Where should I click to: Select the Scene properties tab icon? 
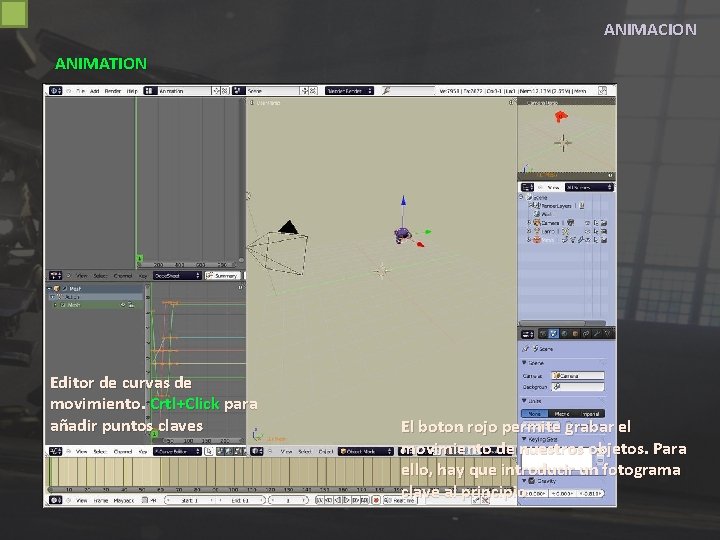point(553,334)
